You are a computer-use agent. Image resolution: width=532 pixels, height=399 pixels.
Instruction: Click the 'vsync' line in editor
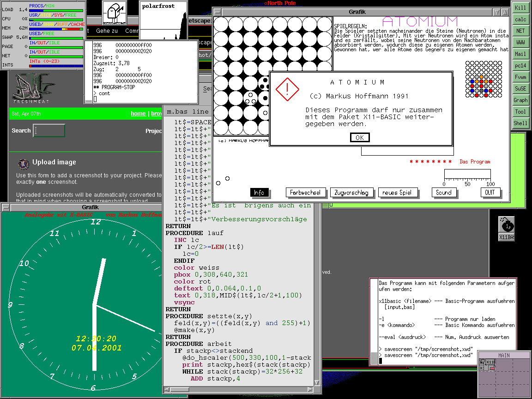pos(184,302)
